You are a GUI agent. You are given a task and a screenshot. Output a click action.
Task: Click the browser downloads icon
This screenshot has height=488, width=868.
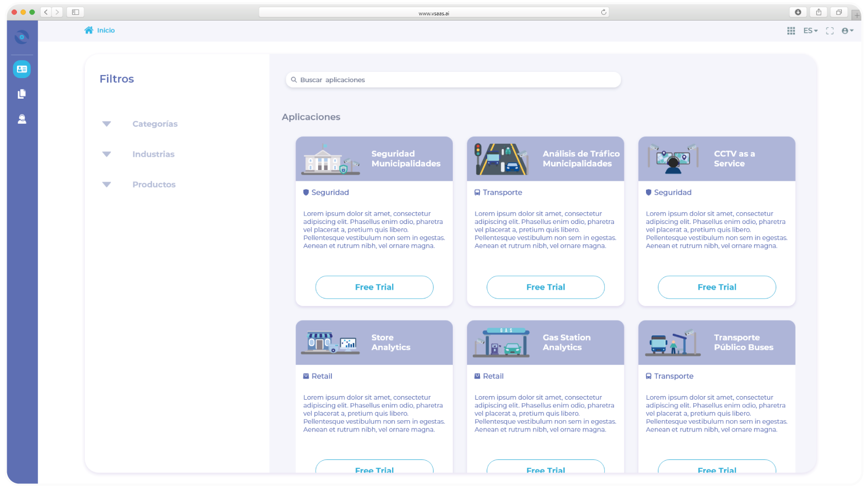[798, 12]
